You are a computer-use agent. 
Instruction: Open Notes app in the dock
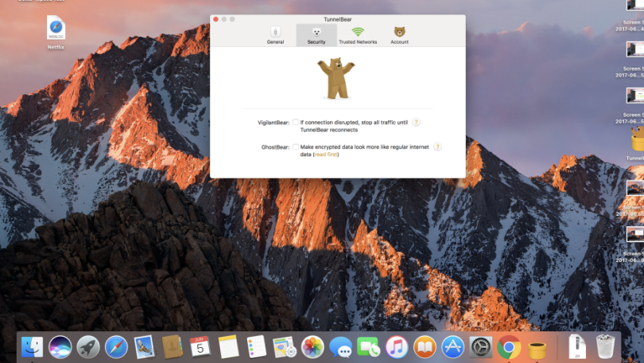point(228,347)
